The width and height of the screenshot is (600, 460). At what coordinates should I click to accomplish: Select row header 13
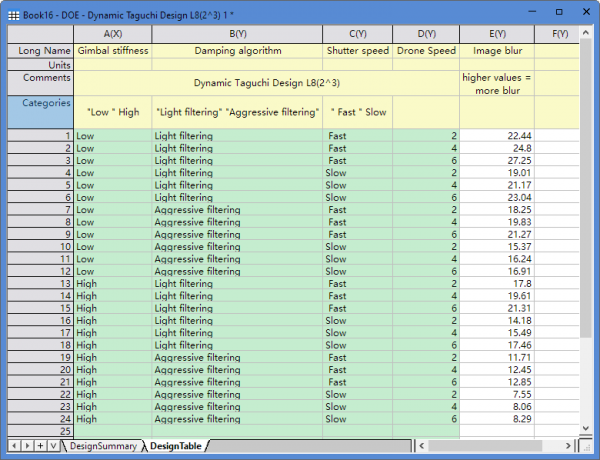41,284
